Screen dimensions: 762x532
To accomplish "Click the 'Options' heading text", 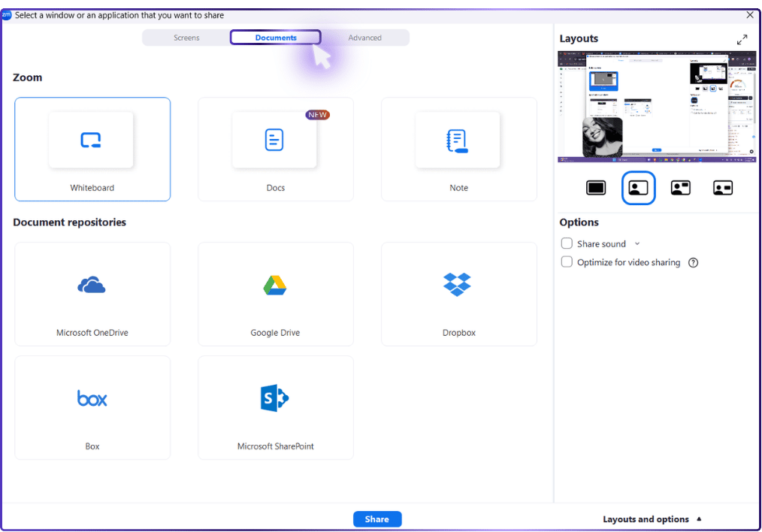I will [579, 222].
